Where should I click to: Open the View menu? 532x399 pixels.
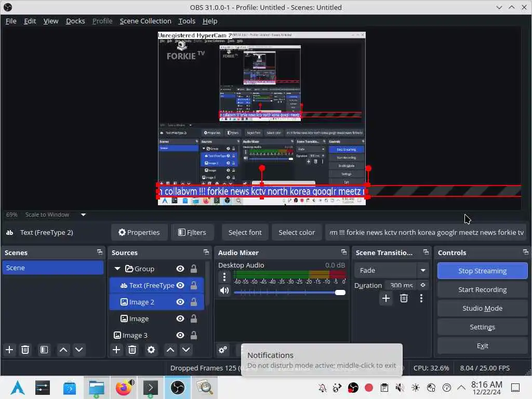coord(51,21)
